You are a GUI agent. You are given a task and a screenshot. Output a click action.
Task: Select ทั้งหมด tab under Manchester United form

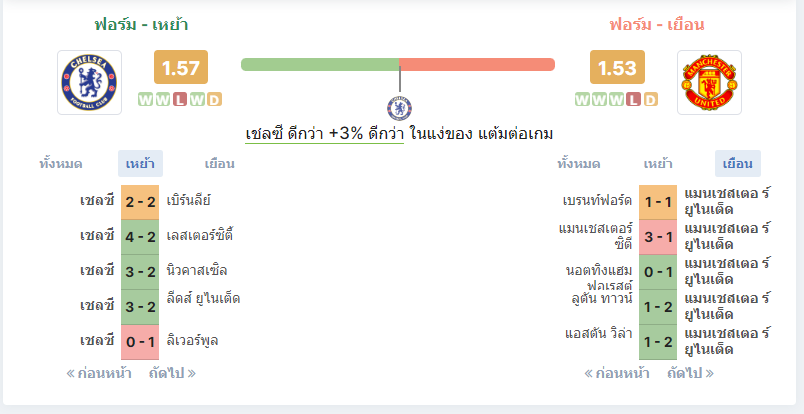click(579, 164)
